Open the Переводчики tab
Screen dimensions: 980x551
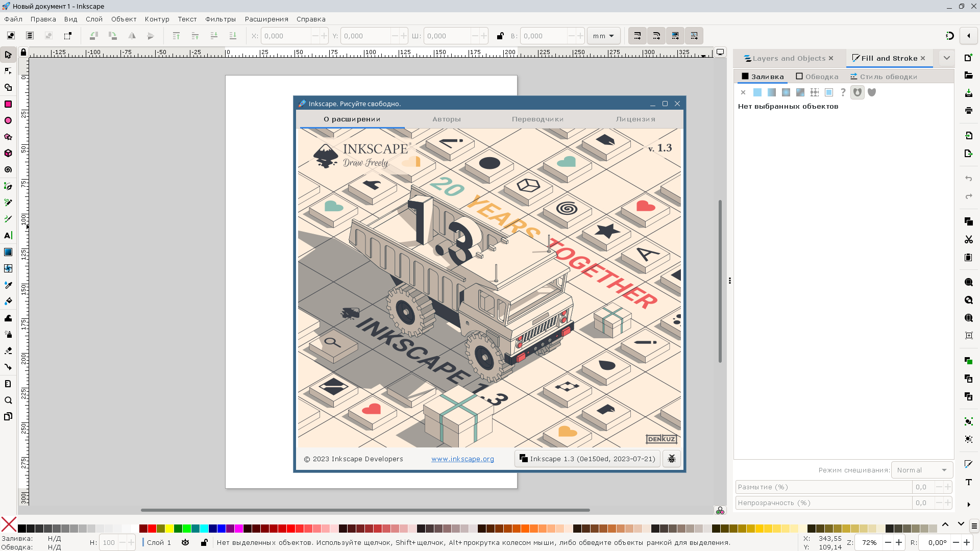[538, 119]
